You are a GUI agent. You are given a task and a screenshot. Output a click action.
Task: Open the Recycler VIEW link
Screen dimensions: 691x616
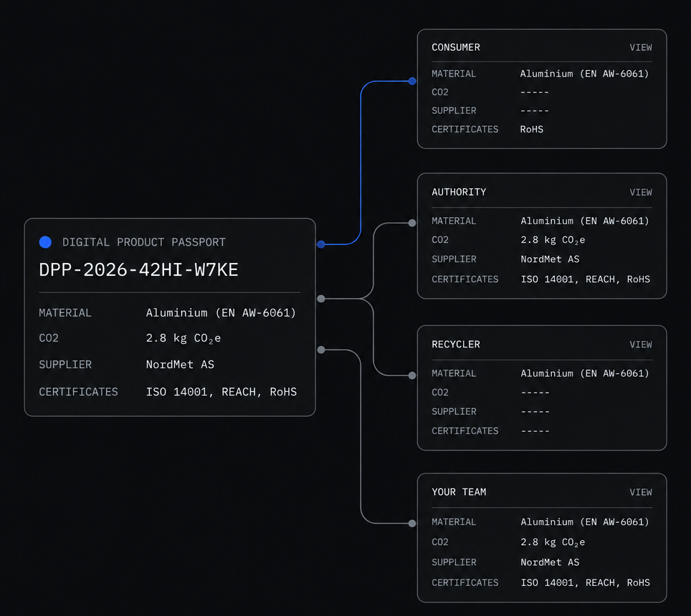tap(641, 345)
